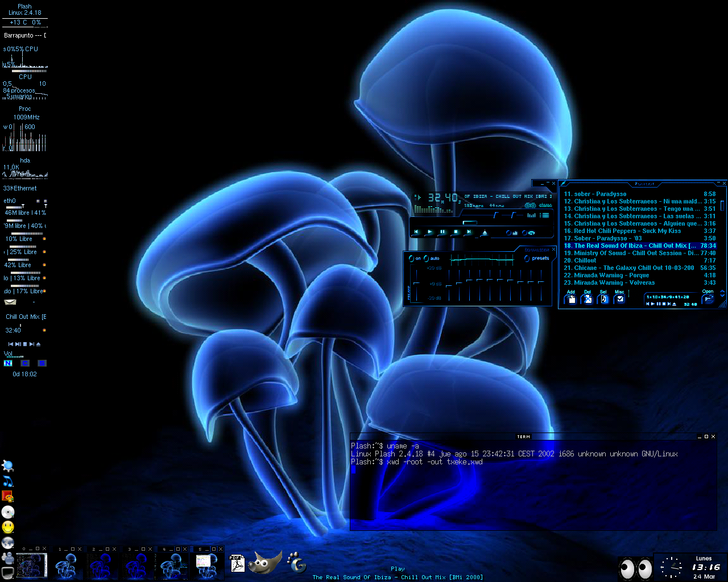Select track 15 Alguien que...

(x=640, y=223)
